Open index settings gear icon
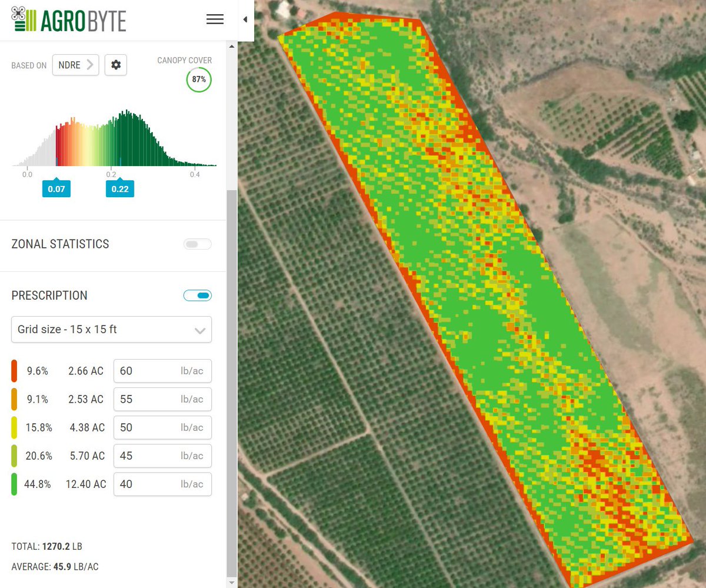This screenshot has width=706, height=588. point(116,65)
